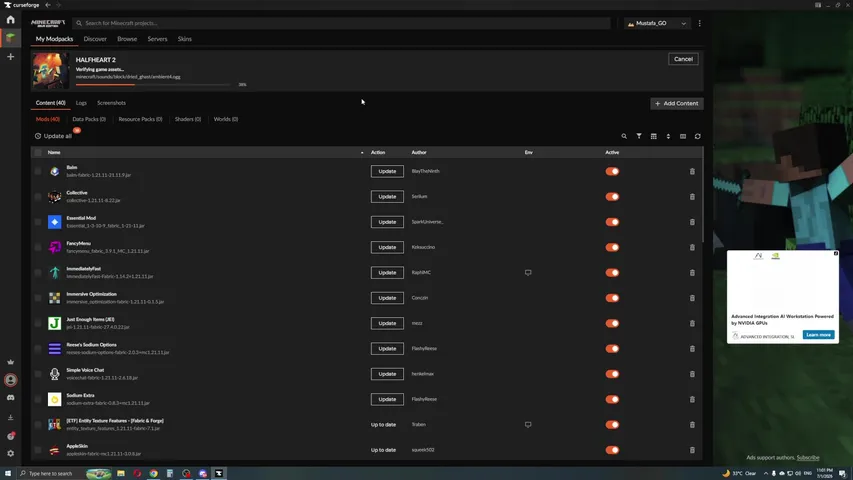Viewport: 853px width, 480px height.
Task: Open the HALFHEART 2 modpack thumbnail
Action: 50,71
